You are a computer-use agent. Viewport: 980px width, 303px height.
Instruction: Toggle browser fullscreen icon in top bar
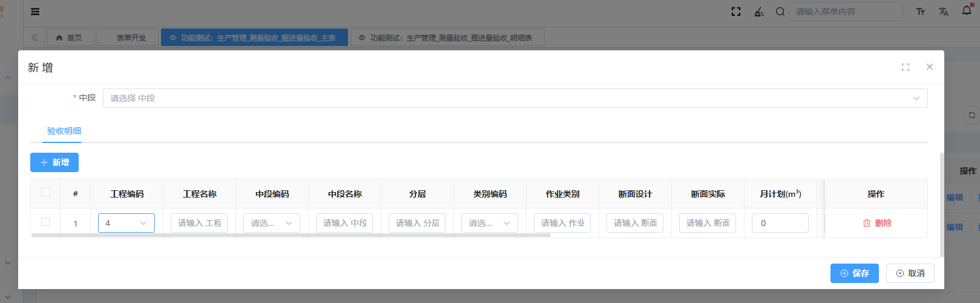pyautogui.click(x=736, y=12)
